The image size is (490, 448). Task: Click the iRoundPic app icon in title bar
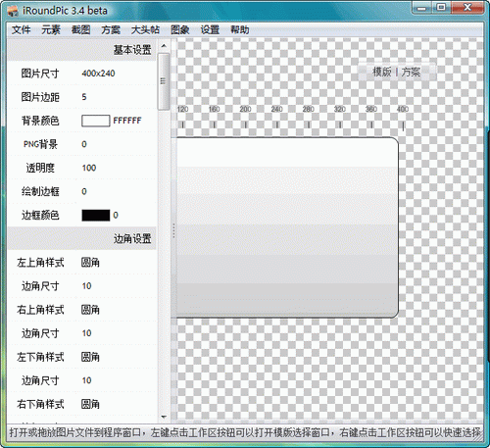tap(13, 11)
